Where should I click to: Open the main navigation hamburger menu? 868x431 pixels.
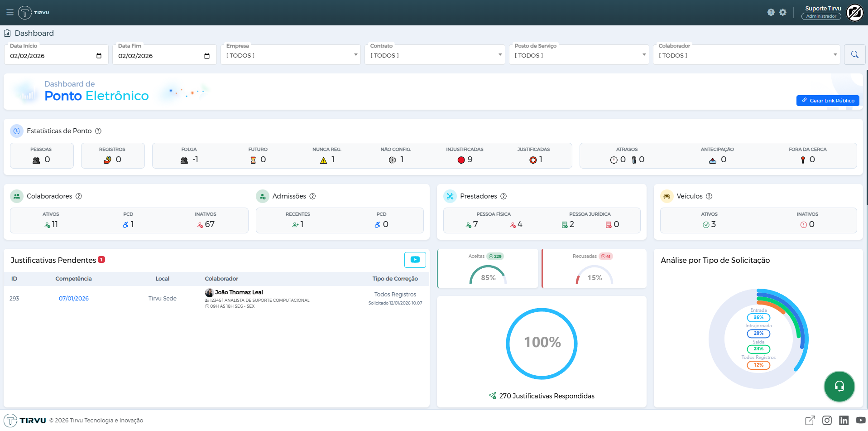coord(10,12)
